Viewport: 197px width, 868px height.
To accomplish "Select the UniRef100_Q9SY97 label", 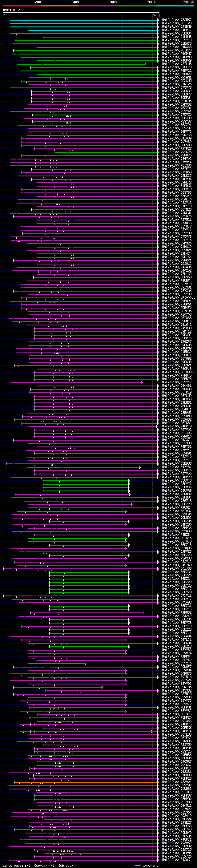I will click(177, 786).
